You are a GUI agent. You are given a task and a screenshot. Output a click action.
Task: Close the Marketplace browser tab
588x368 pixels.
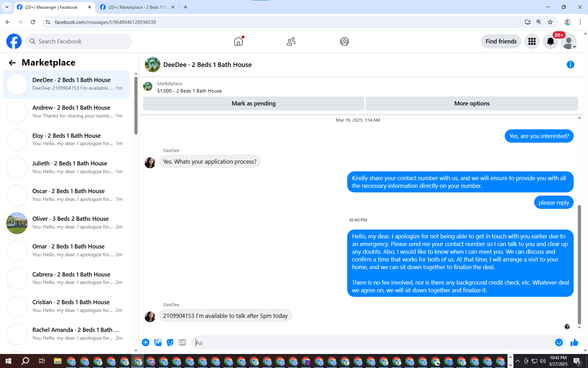click(x=173, y=7)
